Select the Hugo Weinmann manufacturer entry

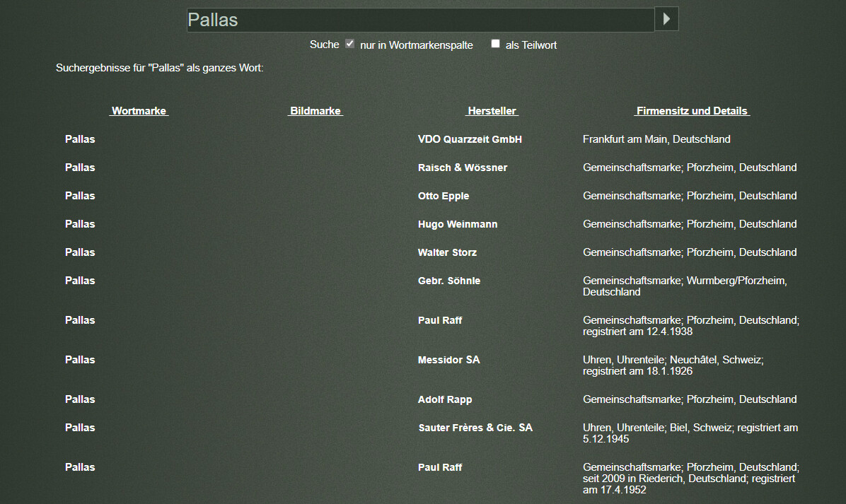pyautogui.click(x=458, y=224)
